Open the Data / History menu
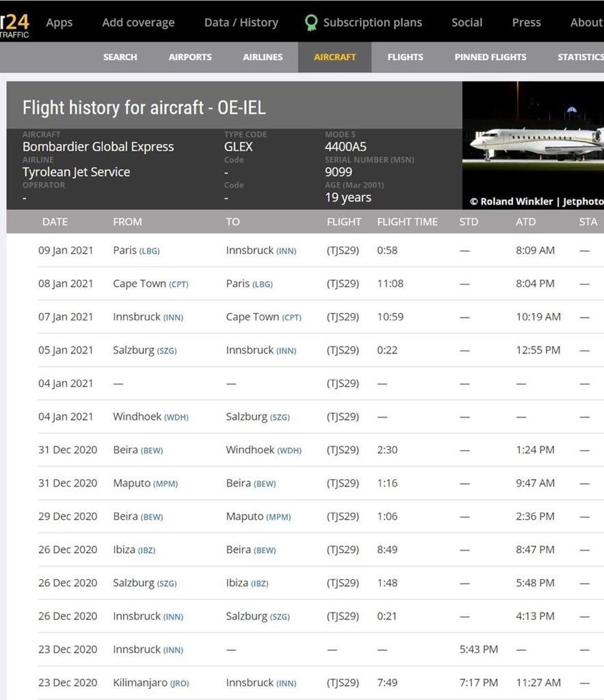The image size is (604, 700). (241, 23)
